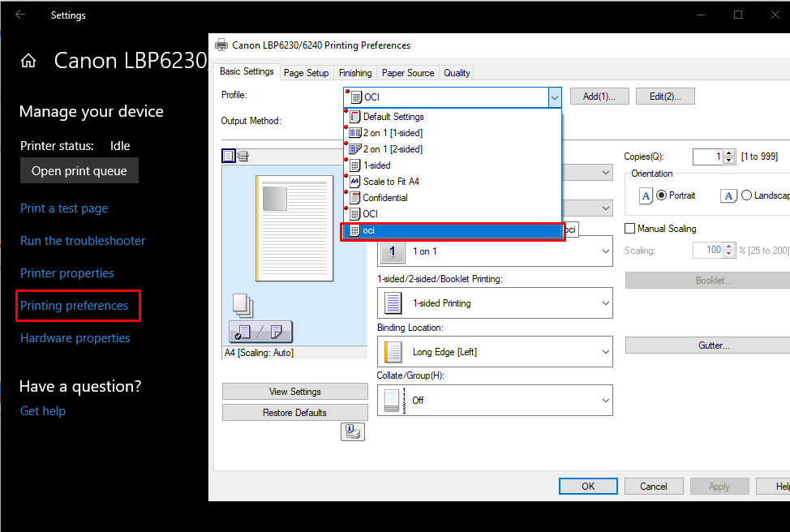Click the Scaling percentage field

pos(708,250)
